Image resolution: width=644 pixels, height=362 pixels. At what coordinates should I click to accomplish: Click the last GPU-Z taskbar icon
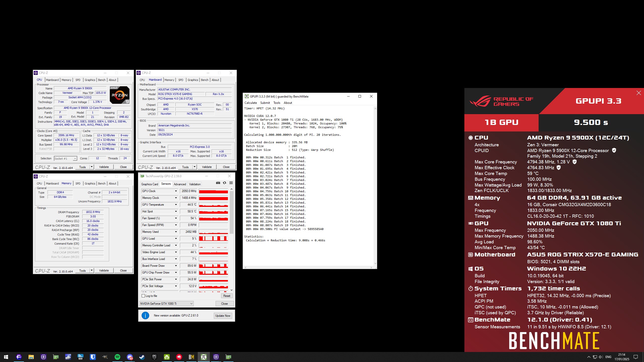(228, 357)
